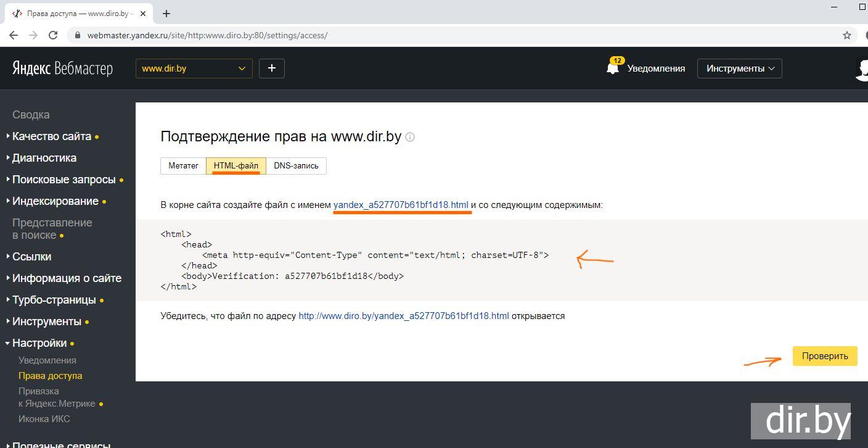This screenshot has width=868, height=448.
Task: Minimize the browser window
Action: coord(834,7)
